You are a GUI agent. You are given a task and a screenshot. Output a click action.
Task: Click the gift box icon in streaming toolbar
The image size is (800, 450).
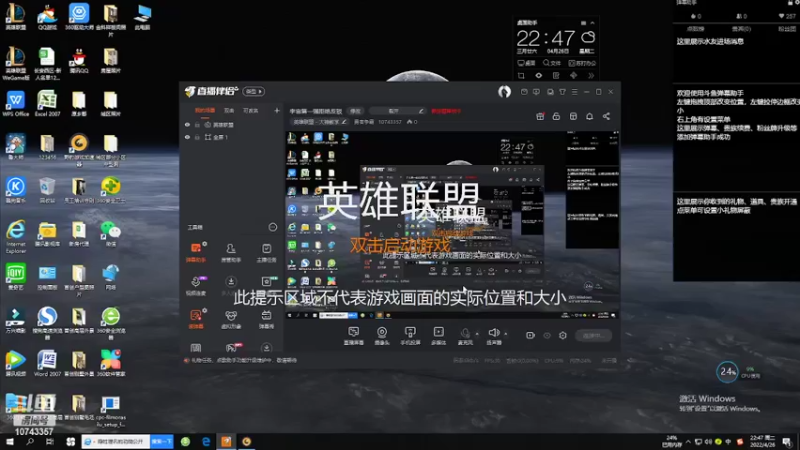[540, 116]
